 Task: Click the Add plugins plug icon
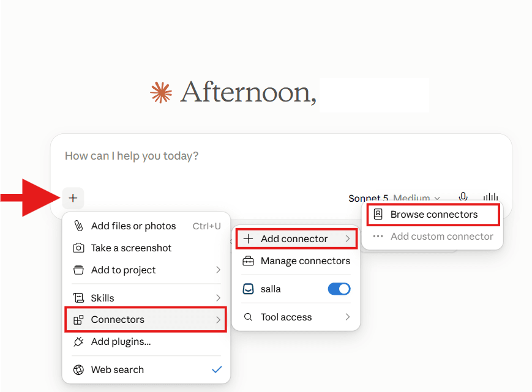[x=78, y=341]
